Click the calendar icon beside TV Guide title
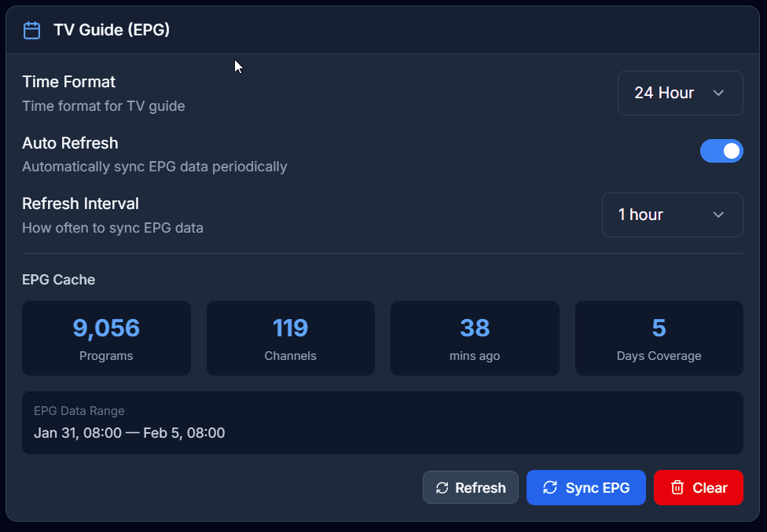 [x=31, y=30]
